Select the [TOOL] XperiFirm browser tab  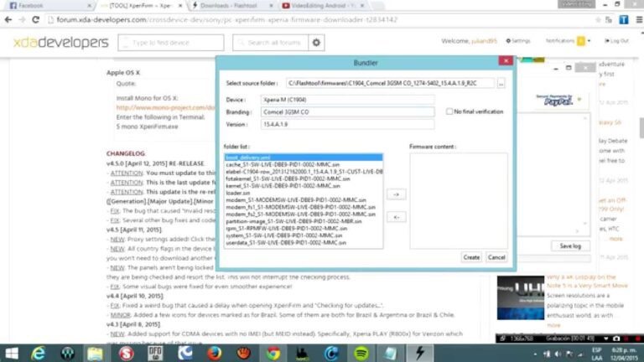coord(141,6)
